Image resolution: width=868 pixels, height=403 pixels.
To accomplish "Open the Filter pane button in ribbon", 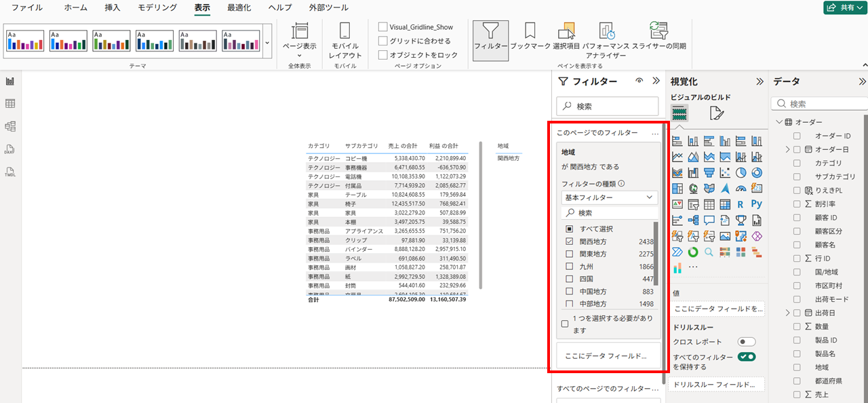I will [490, 35].
